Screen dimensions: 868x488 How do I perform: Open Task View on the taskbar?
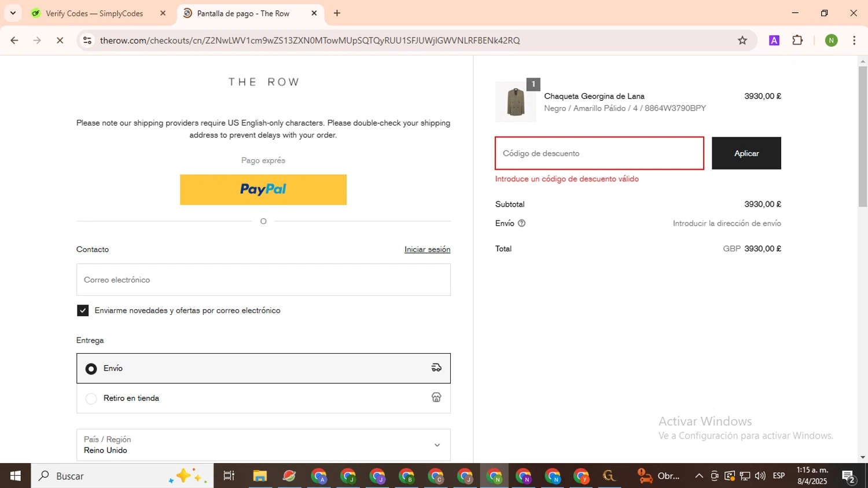[229, 476]
